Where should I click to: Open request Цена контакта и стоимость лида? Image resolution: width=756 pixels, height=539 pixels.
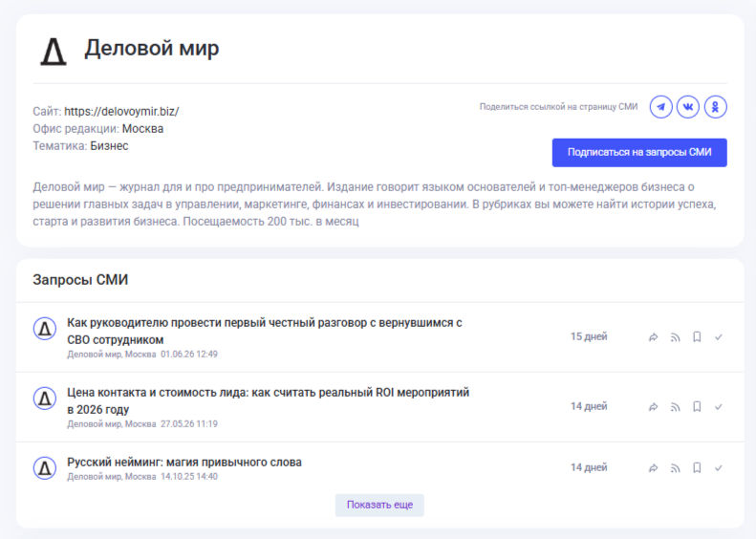point(268,400)
